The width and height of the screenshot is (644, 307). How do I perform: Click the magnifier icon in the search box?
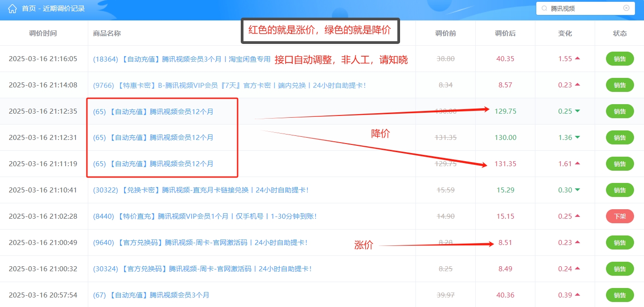tap(544, 8)
